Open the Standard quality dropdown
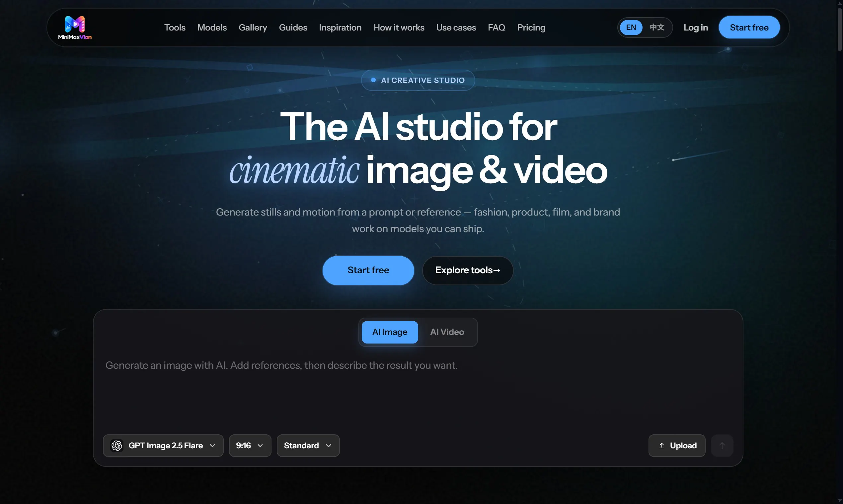Screen dimensions: 843x504 pos(308,445)
